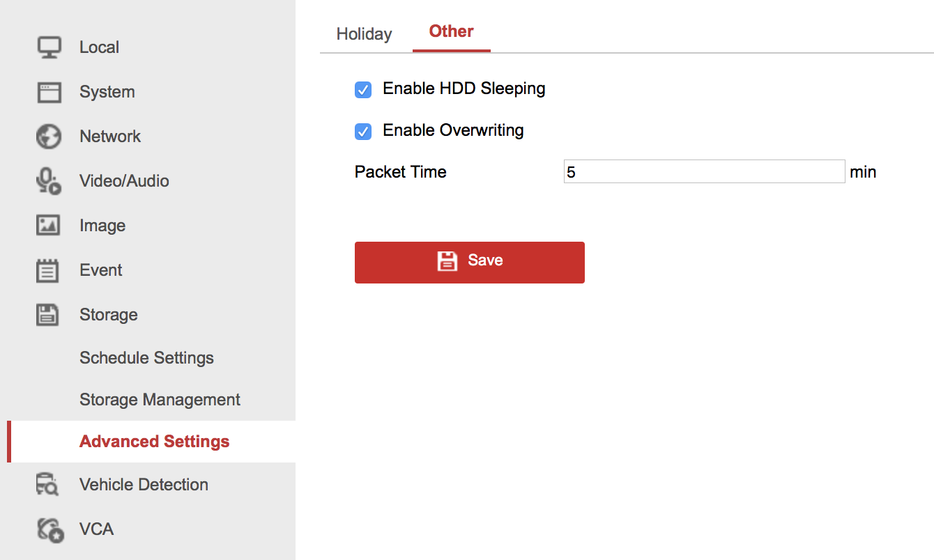The image size is (934, 560).
Task: Click the Network globe icon
Action: (x=49, y=137)
